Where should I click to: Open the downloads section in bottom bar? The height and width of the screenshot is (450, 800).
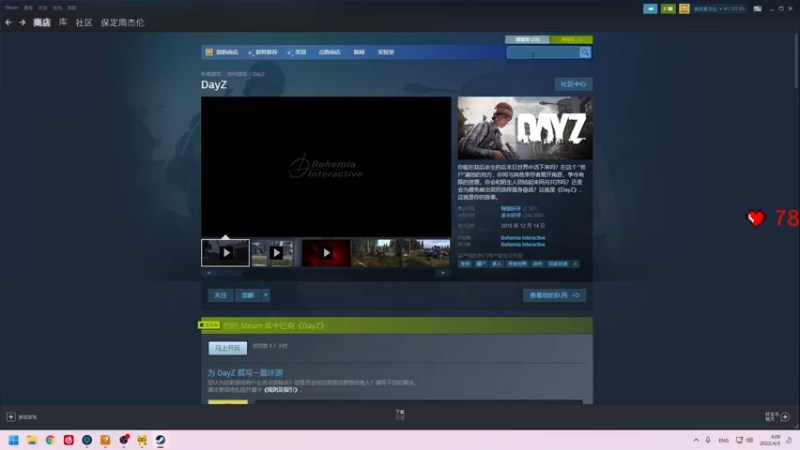click(400, 414)
